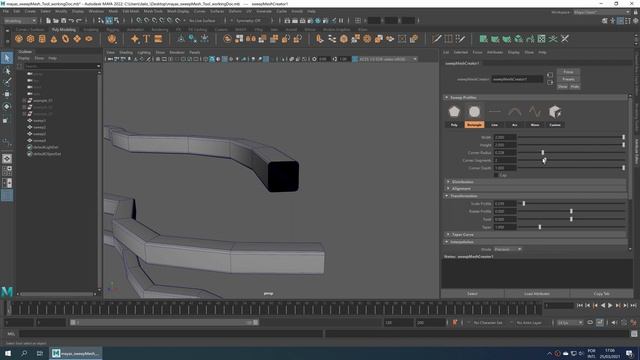Click the Load Attributes button

[x=537, y=294]
